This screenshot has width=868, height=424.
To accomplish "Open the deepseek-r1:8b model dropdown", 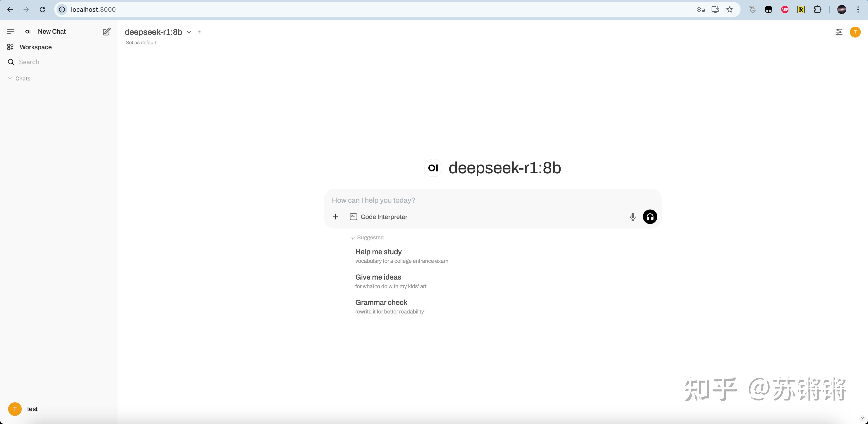I will [189, 32].
